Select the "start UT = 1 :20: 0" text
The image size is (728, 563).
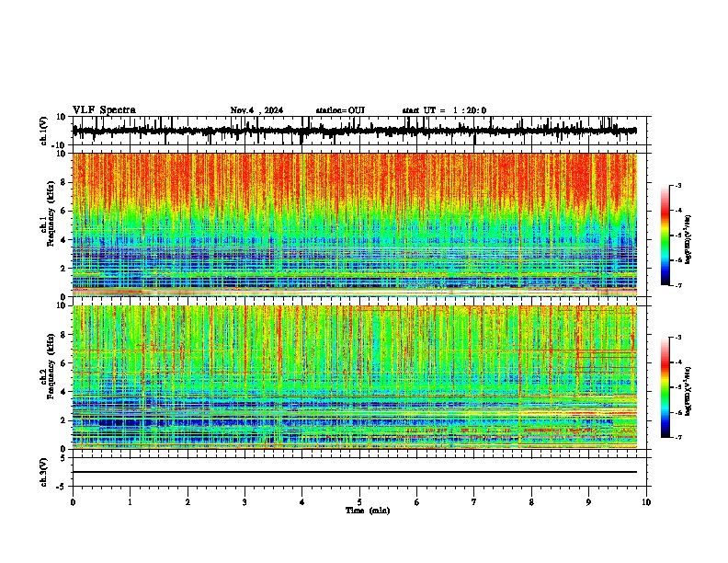(444, 110)
